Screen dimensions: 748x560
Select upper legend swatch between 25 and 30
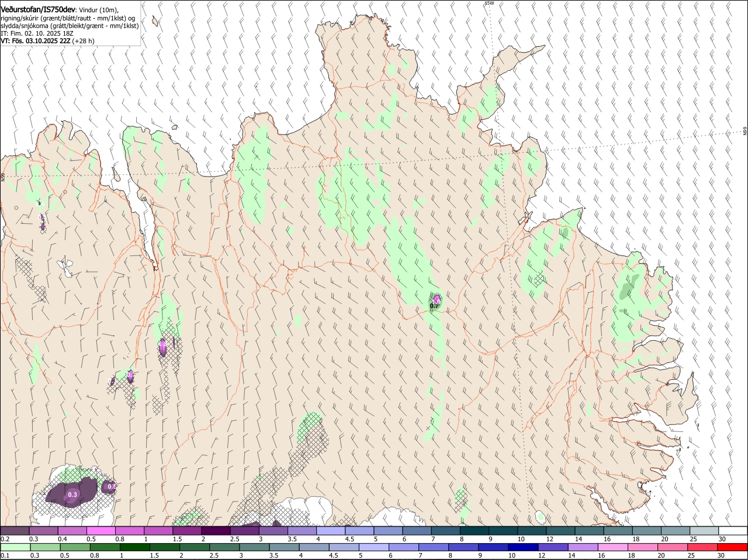[705, 530]
